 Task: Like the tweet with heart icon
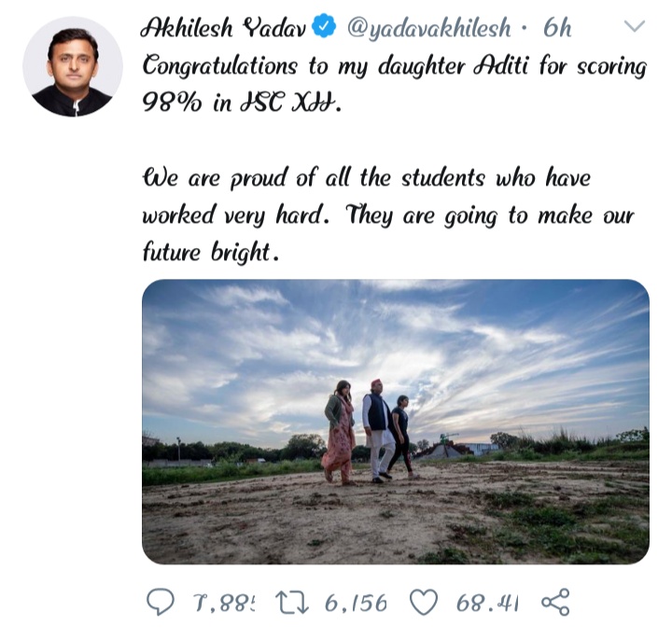[x=424, y=603]
